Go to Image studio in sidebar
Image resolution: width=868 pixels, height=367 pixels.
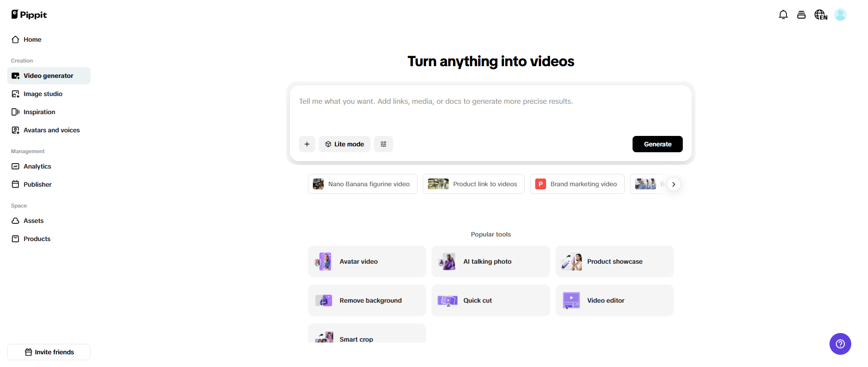[43, 94]
